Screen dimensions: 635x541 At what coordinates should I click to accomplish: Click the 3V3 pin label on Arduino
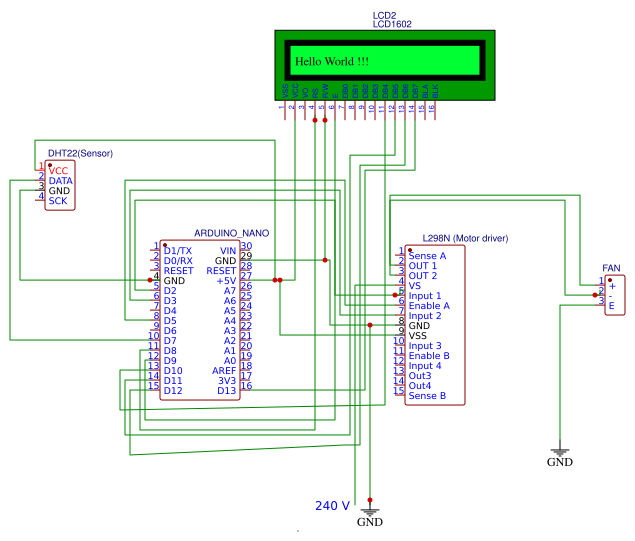click(x=227, y=381)
